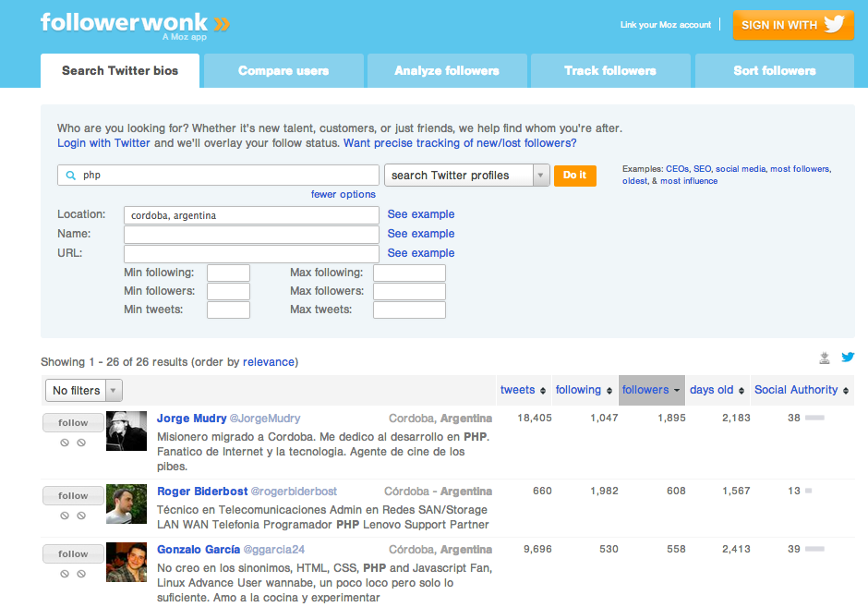Click the Twitter bird icon above the results table
868x607 pixels.
(x=848, y=358)
